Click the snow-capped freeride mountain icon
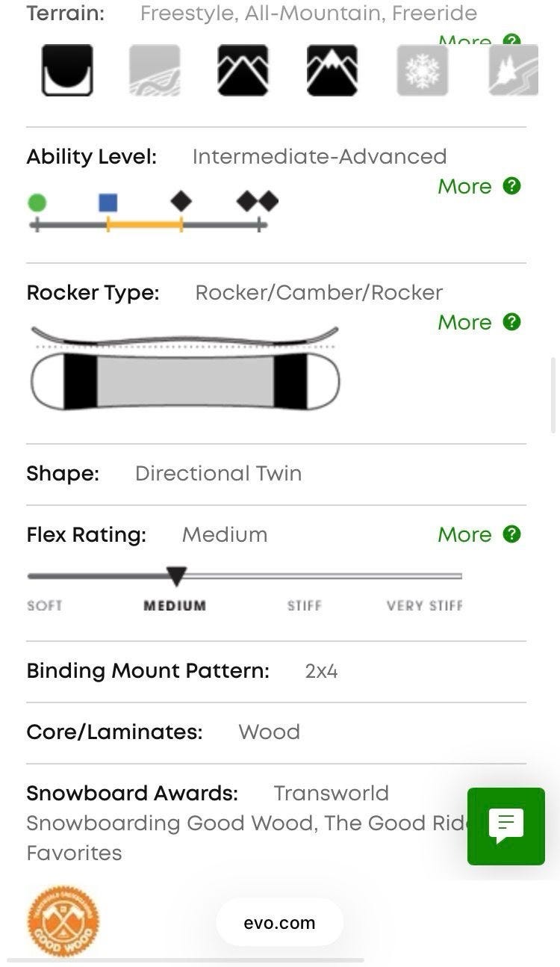This screenshot has width=560, height=967. [332, 70]
